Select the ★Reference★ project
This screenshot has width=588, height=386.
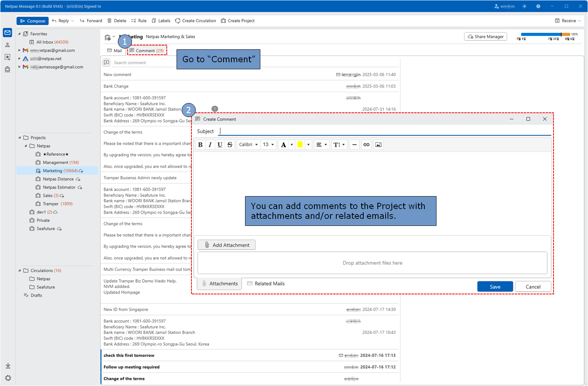click(52, 154)
